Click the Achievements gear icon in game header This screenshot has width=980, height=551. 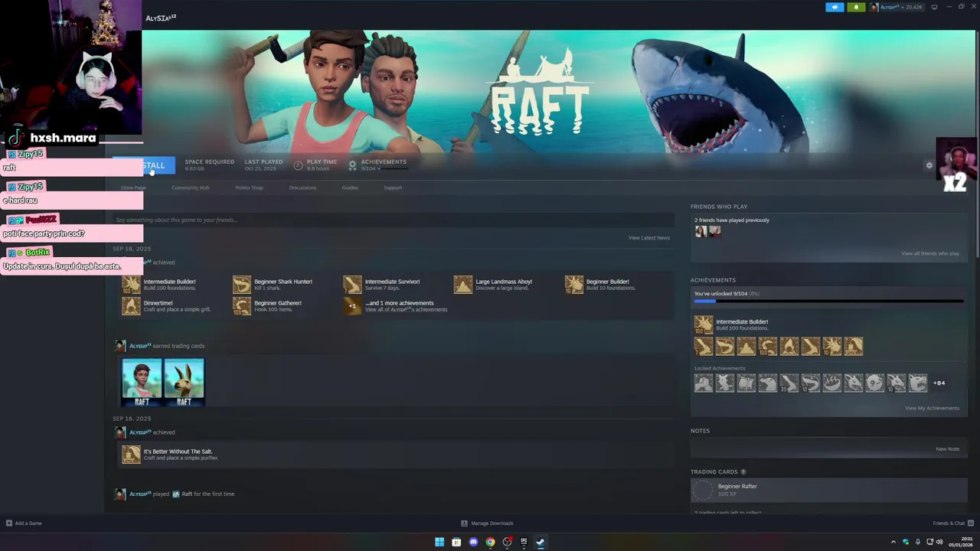352,165
